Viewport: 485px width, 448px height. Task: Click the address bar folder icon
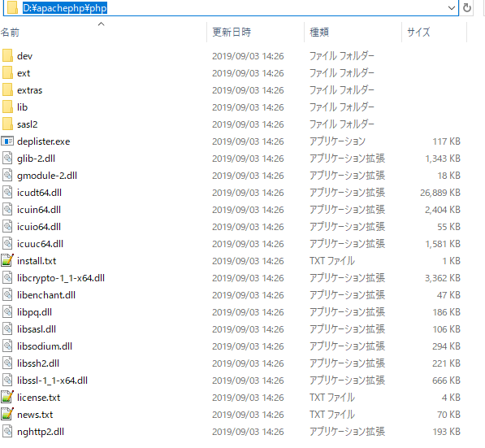click(x=13, y=7)
